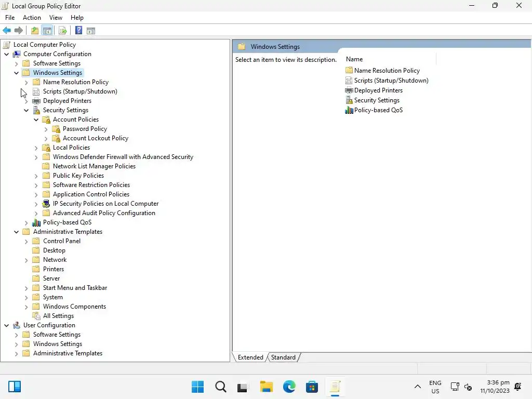The height and width of the screenshot is (399, 532).
Task: Click the Forward arrow toolbar icon
Action: point(19,31)
